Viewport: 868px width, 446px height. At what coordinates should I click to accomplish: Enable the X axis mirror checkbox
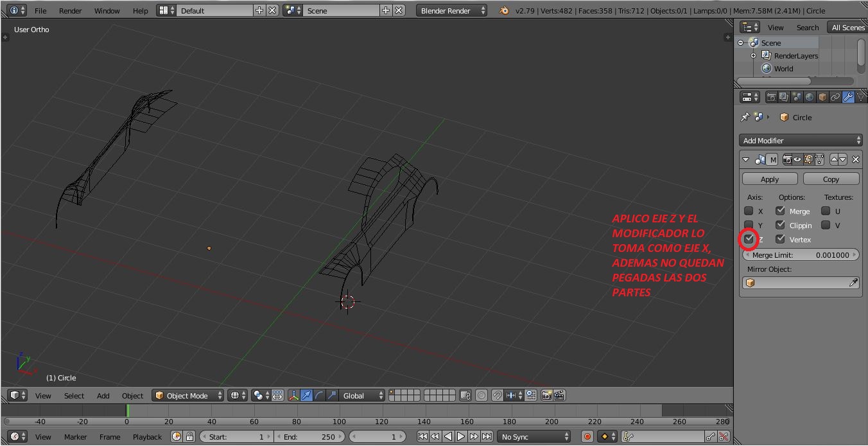(x=749, y=211)
